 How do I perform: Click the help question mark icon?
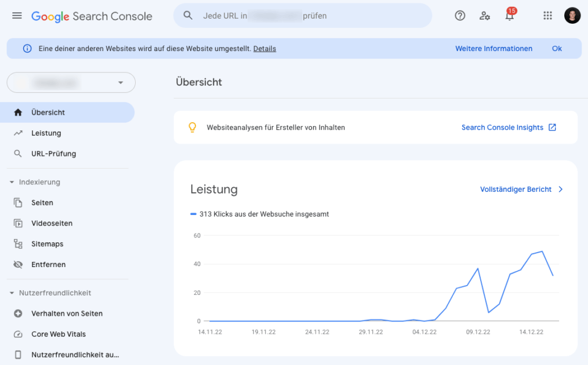(460, 16)
